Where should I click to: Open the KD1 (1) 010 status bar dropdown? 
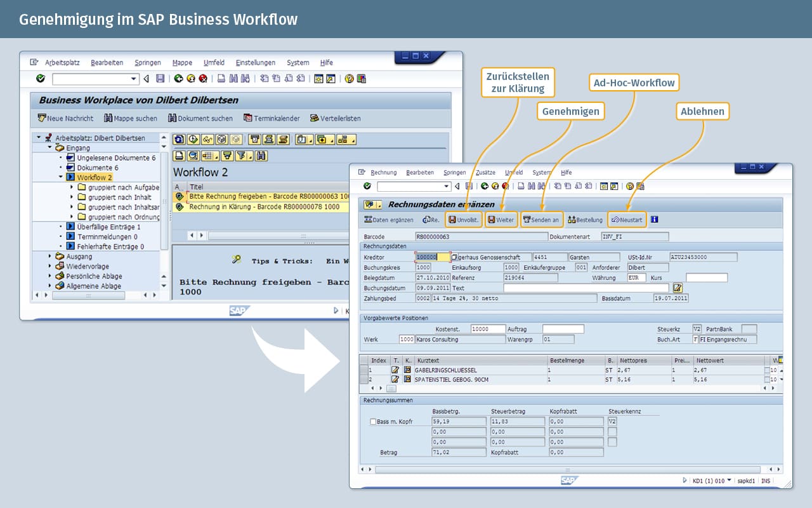(x=729, y=480)
